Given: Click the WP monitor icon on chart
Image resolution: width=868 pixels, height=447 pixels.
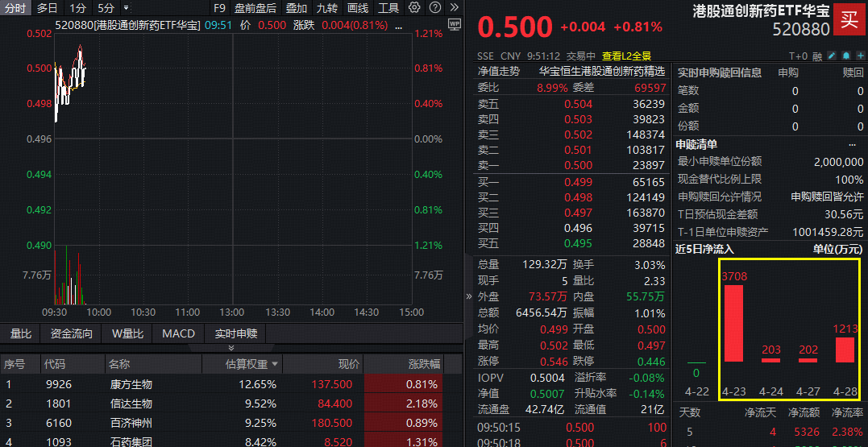Looking at the screenshot, I should (454, 24).
